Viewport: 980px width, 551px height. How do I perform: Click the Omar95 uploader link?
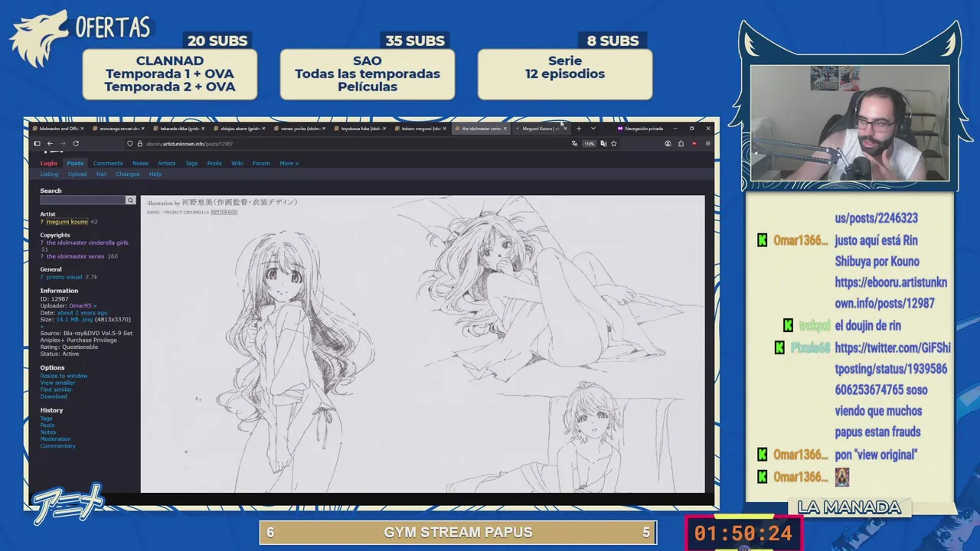[80, 305]
